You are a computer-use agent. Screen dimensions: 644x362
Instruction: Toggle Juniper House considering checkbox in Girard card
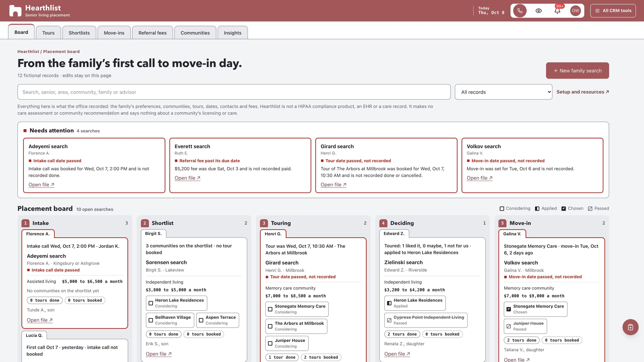[270, 343]
